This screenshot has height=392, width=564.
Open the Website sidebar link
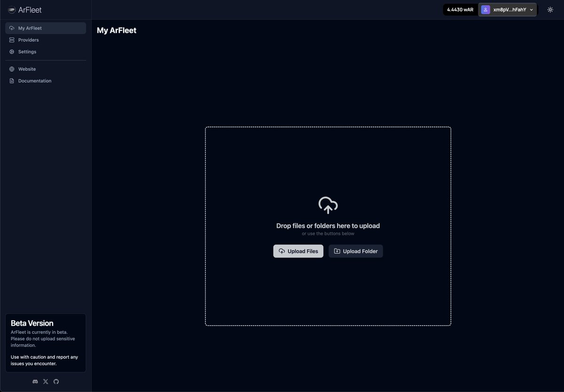[46, 69]
